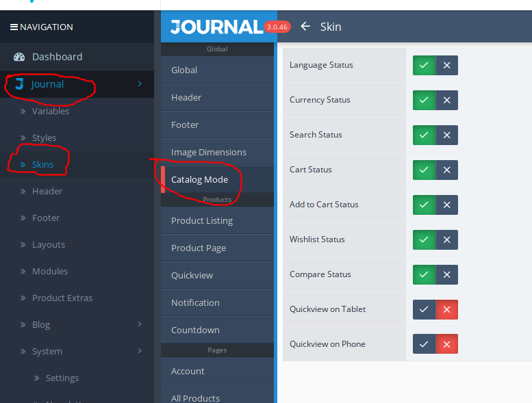
Task: Click double-chevron icon beside Modules
Action: coord(23,271)
